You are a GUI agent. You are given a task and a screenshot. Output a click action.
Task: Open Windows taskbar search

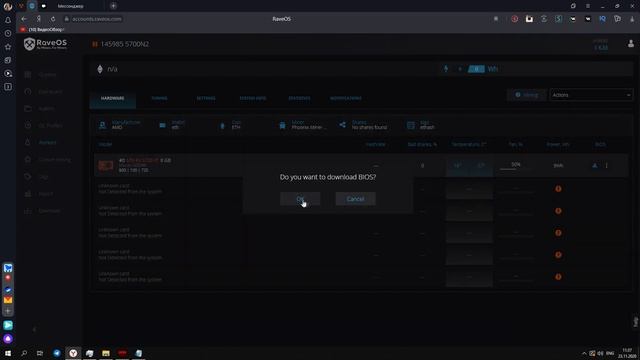coord(24,353)
